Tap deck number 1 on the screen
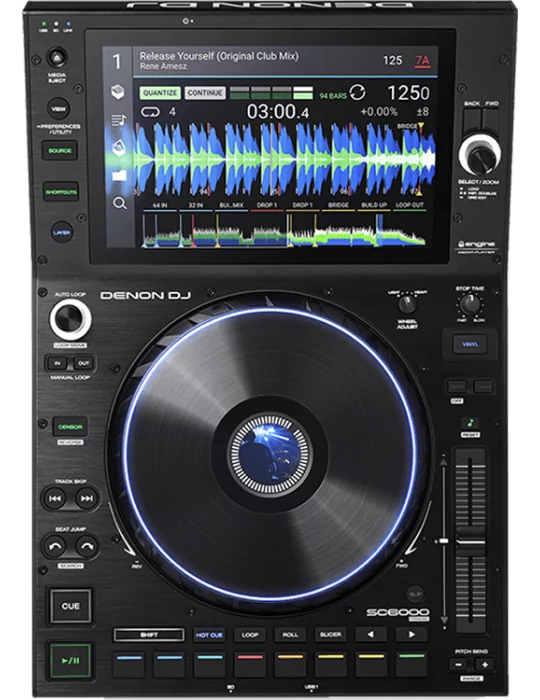The width and height of the screenshot is (540, 700). click(x=117, y=62)
